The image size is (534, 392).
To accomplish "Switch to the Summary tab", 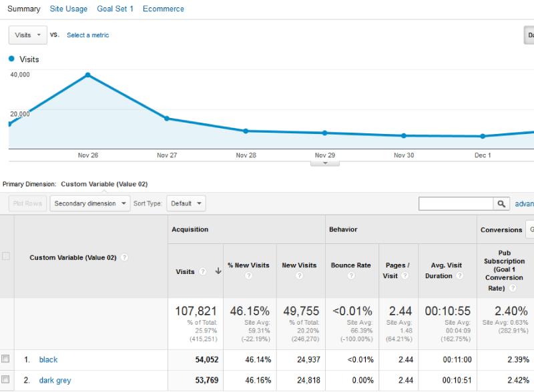I will tap(24, 9).
